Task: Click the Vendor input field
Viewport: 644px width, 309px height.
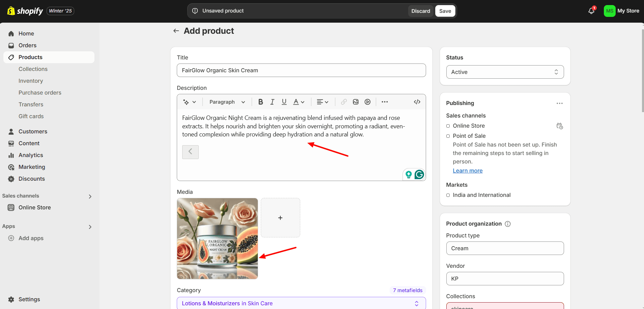Action: point(505,279)
